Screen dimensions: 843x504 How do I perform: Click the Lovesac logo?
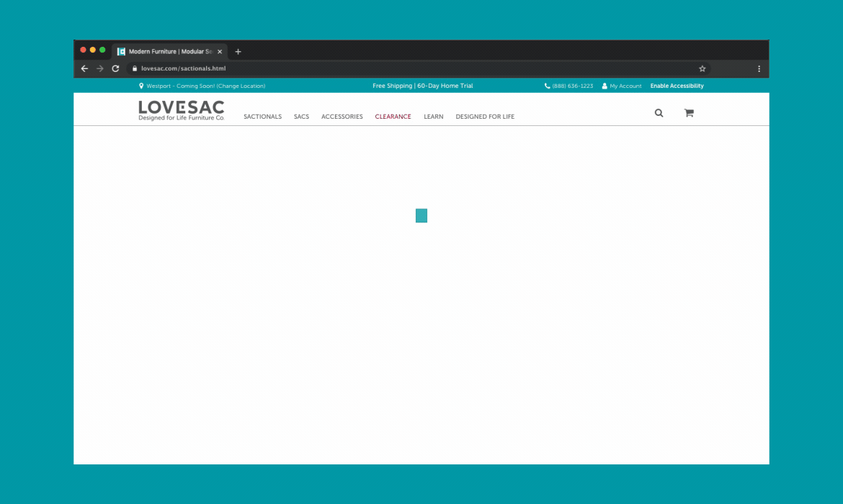(181, 111)
